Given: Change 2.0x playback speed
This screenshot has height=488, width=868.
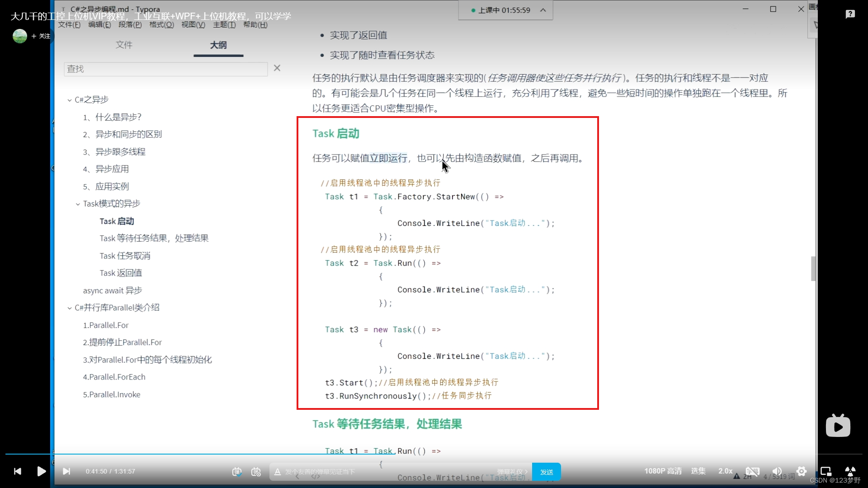Looking at the screenshot, I should [726, 471].
